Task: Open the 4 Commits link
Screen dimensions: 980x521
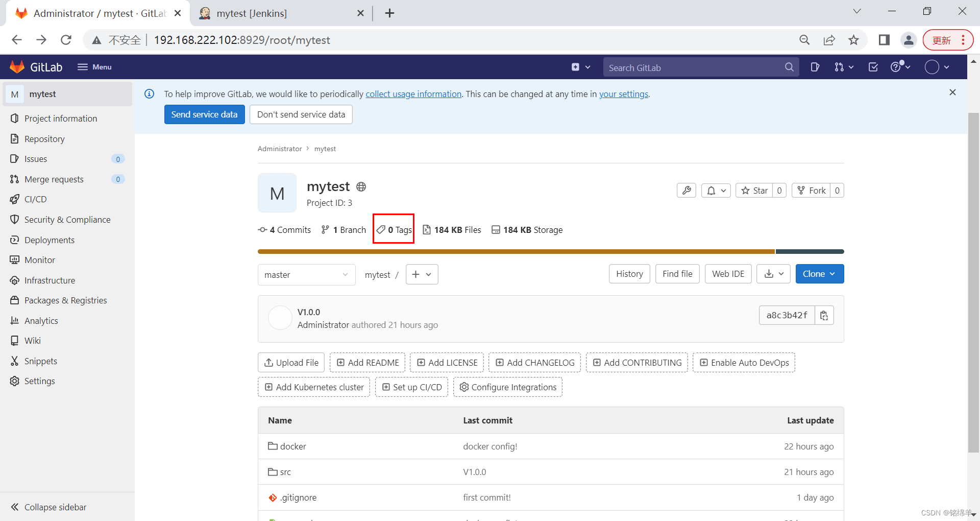Action: click(285, 230)
